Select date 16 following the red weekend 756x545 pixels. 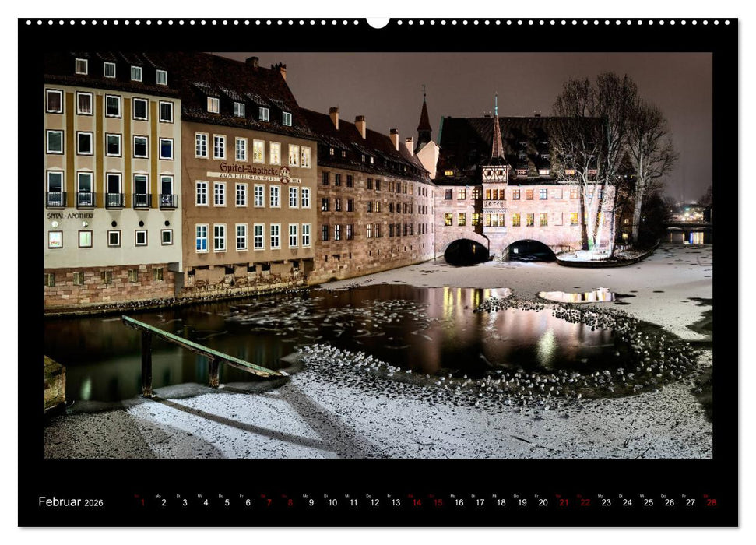tap(460, 504)
